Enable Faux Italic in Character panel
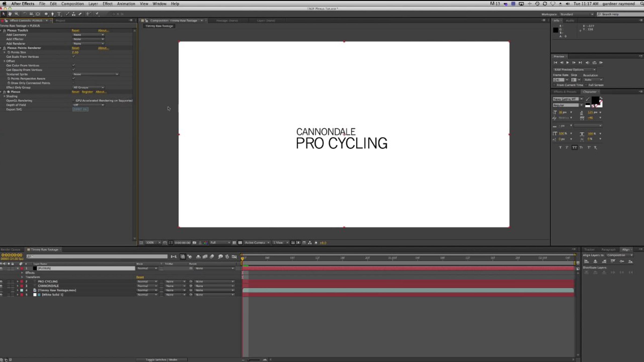Screen dimensions: 644x362 567,147
